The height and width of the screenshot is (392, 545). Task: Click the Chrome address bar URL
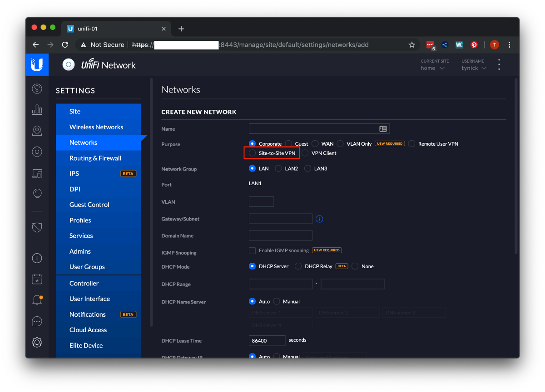tap(250, 45)
